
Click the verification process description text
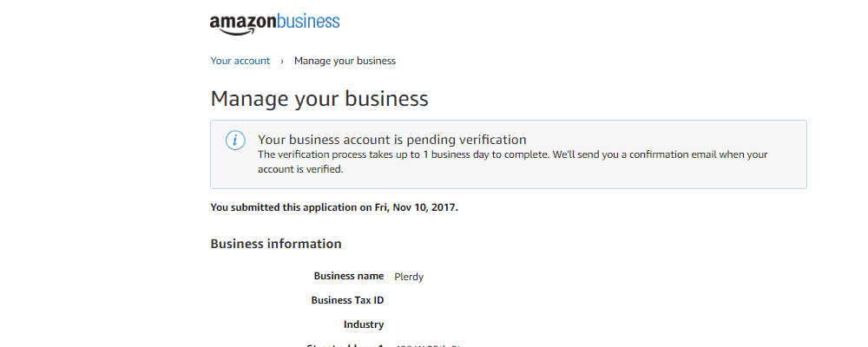coord(513,161)
